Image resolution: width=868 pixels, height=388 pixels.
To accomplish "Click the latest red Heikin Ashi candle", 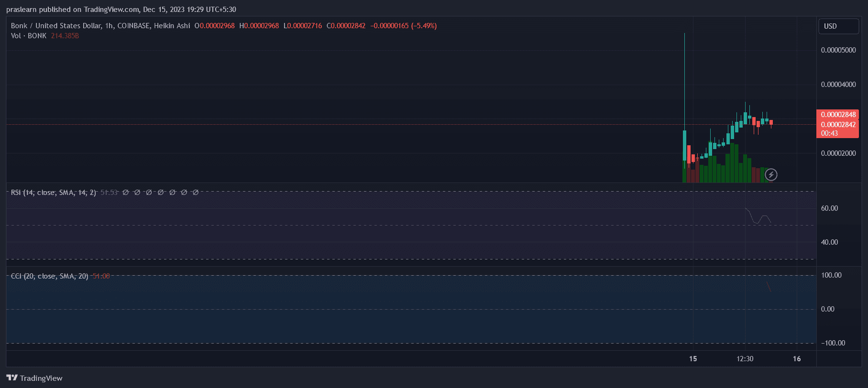I will [x=771, y=123].
